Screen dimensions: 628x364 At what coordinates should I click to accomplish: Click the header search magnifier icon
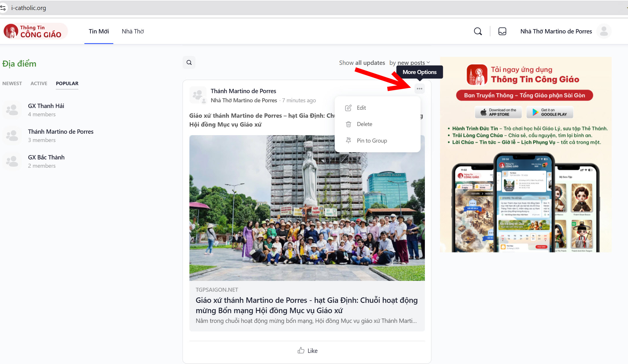[478, 31]
